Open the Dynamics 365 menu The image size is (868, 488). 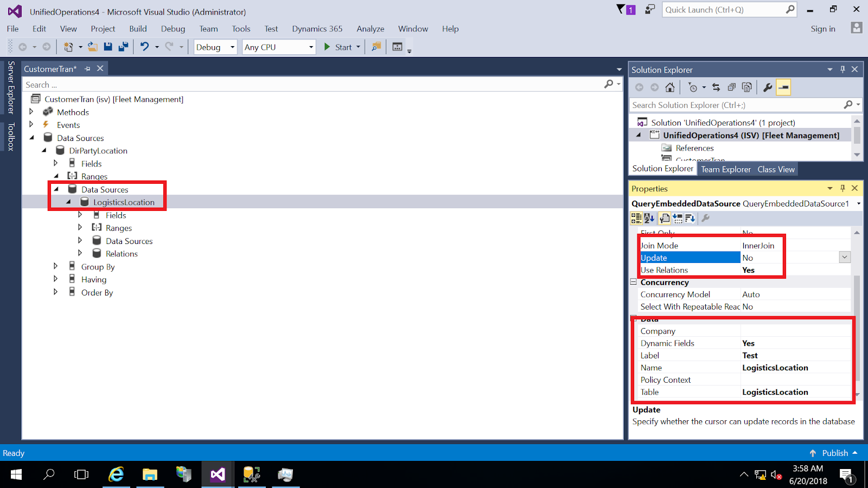(317, 29)
